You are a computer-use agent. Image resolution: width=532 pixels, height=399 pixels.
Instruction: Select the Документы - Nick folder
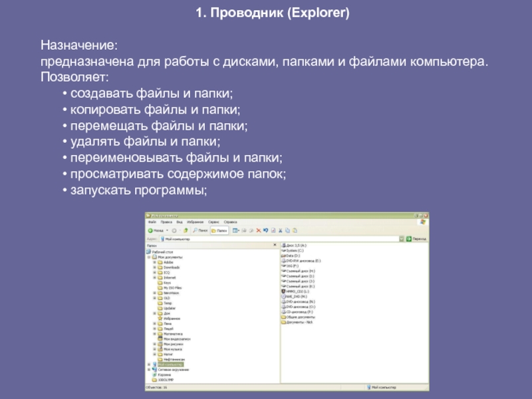[x=297, y=322]
